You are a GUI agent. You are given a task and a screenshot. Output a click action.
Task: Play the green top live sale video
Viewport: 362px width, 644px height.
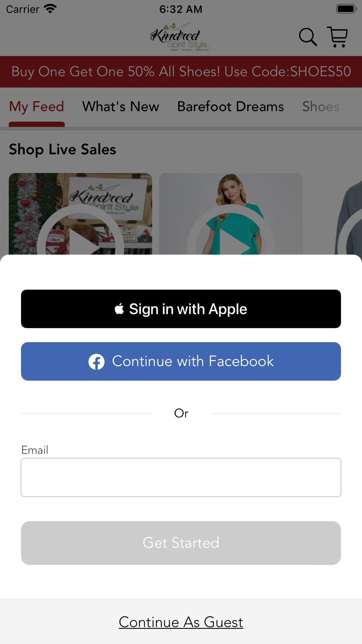coord(231,214)
